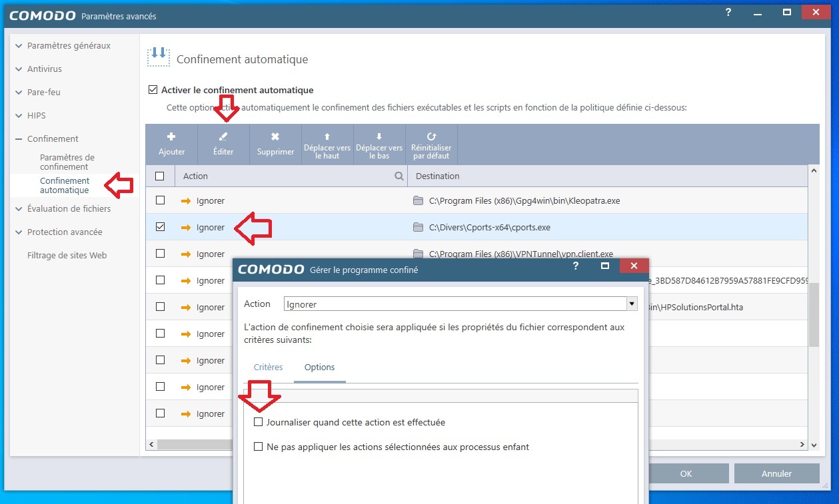The height and width of the screenshot is (504, 839).
Task: Click the vertical scrollbar down arrow
Action: click(x=814, y=444)
